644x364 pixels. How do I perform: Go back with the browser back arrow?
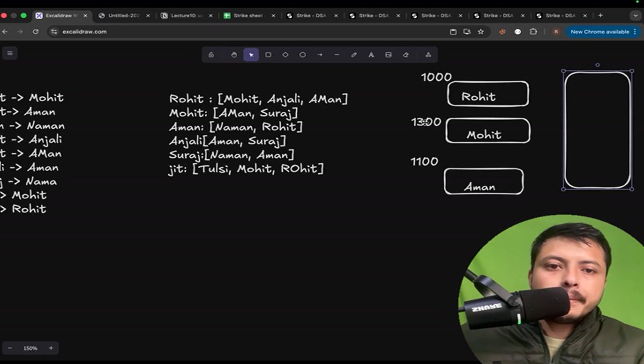[x=5, y=32]
